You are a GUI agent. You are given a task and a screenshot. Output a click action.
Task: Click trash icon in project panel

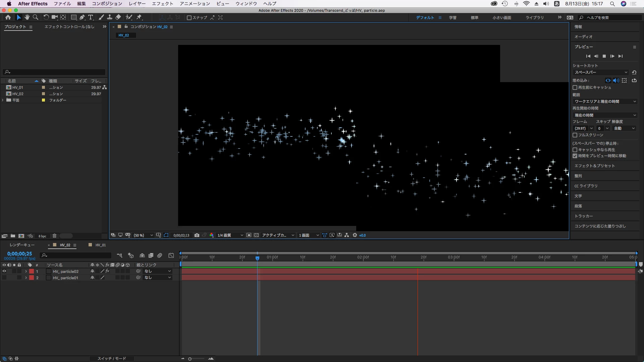[x=54, y=236]
